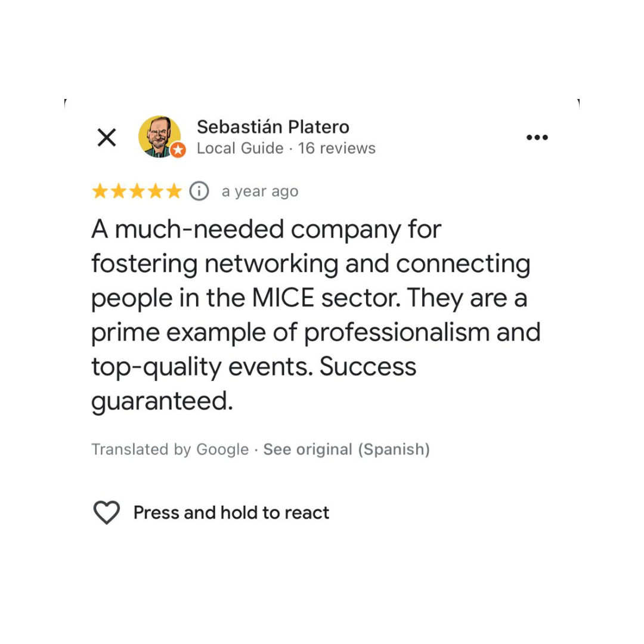
Task: Select 'See original (Spanish)' link
Action: [x=346, y=449]
